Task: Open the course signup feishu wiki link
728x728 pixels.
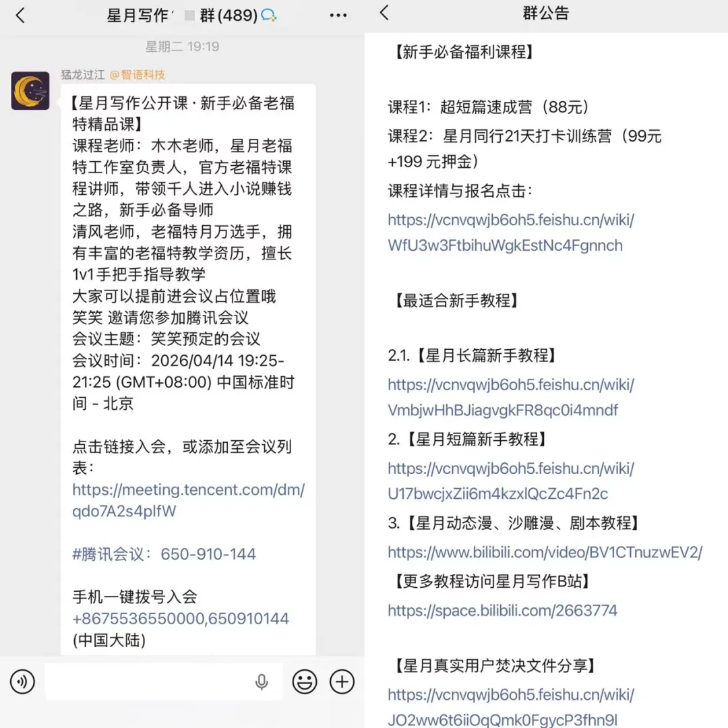Action: point(511,232)
